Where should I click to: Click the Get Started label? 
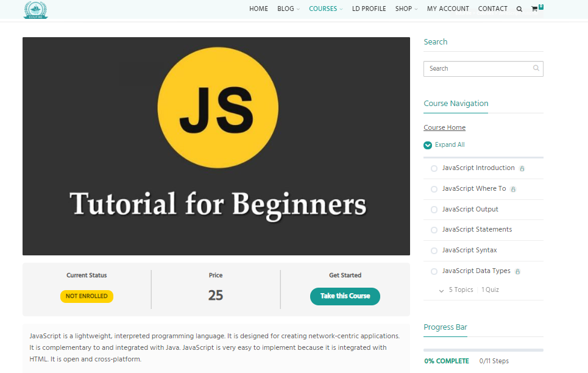(345, 275)
